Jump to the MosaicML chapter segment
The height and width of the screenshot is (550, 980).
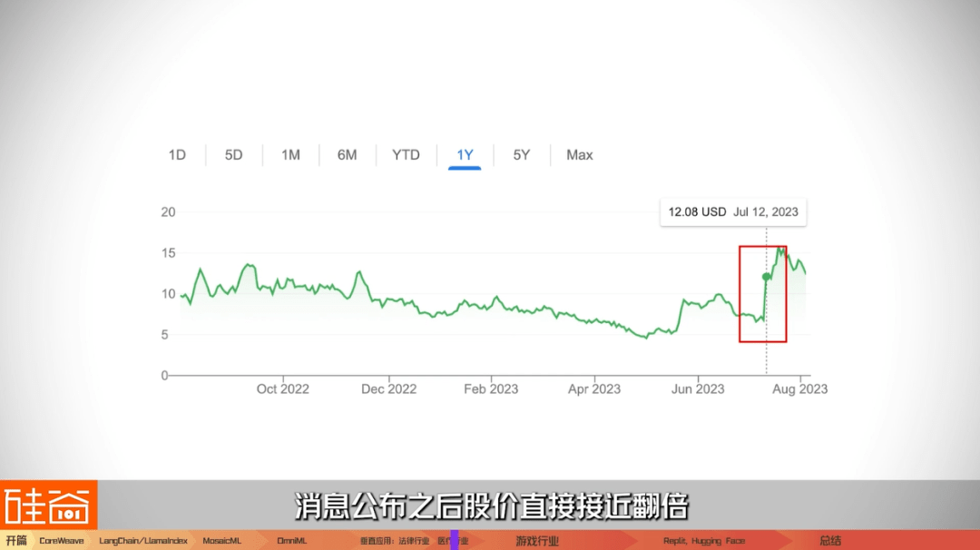click(222, 541)
